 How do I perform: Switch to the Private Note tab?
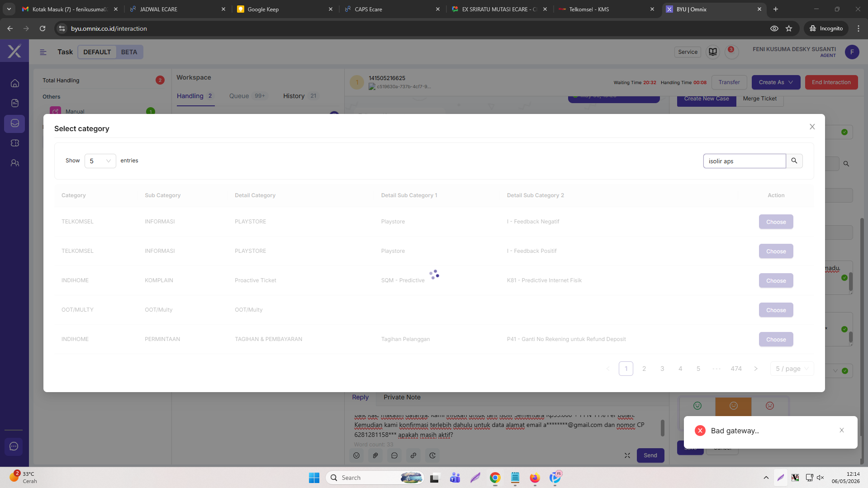[402, 397]
